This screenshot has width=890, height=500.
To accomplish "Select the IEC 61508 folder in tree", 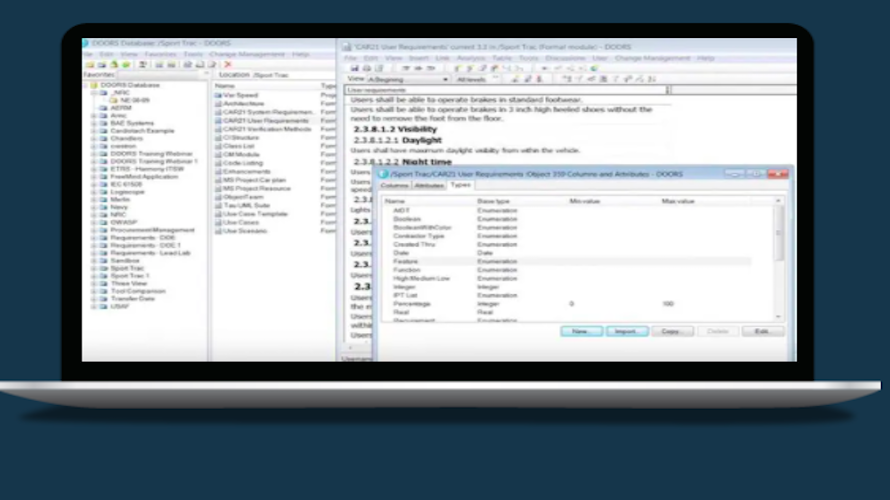I will (126, 184).
